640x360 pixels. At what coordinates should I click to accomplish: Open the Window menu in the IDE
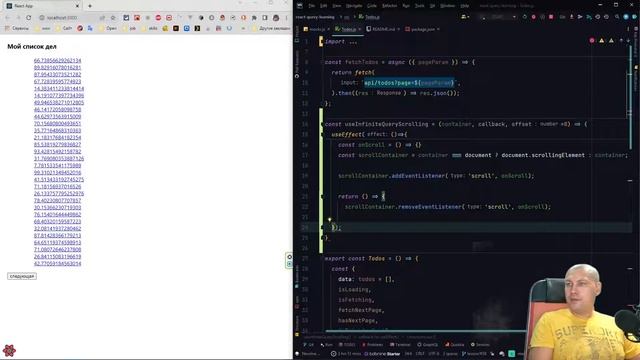[448, 6]
